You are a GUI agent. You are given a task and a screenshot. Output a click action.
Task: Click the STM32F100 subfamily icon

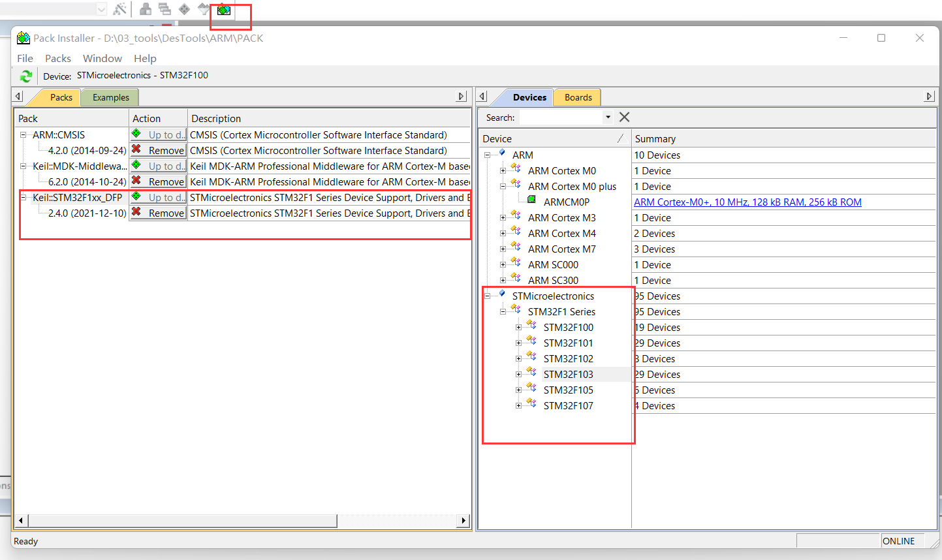click(x=531, y=325)
